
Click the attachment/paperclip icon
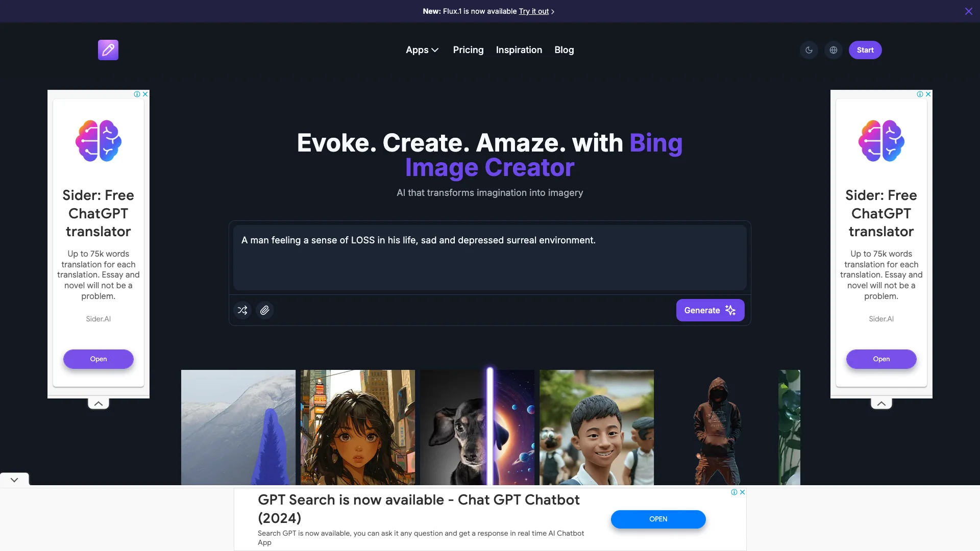[264, 310]
